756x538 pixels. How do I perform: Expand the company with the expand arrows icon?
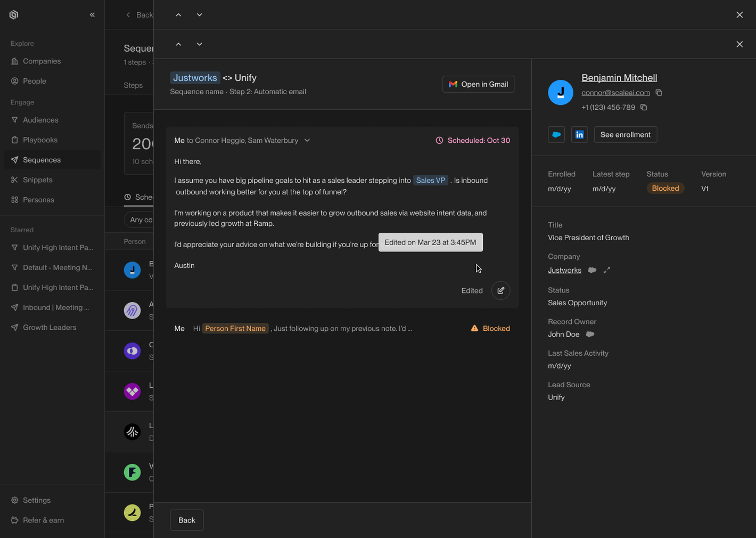pos(607,271)
